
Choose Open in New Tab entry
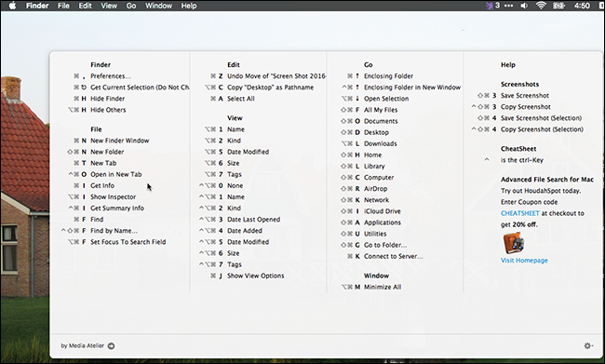pyautogui.click(x=115, y=174)
